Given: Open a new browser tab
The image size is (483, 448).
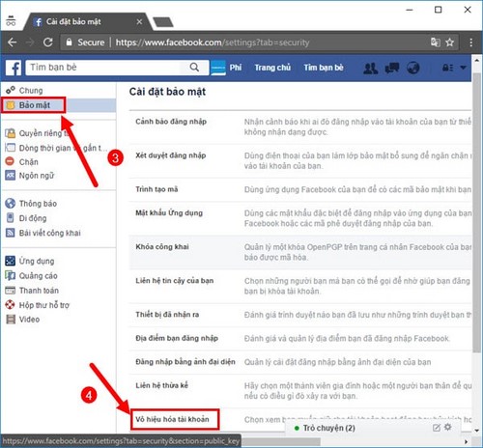Looking at the screenshot, I should pyautogui.click(x=162, y=22).
